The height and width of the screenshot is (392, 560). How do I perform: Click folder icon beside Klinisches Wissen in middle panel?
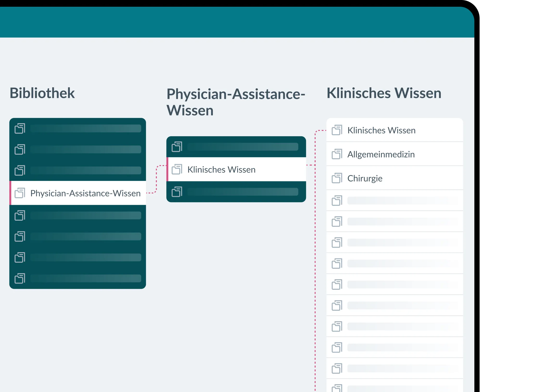tap(177, 169)
